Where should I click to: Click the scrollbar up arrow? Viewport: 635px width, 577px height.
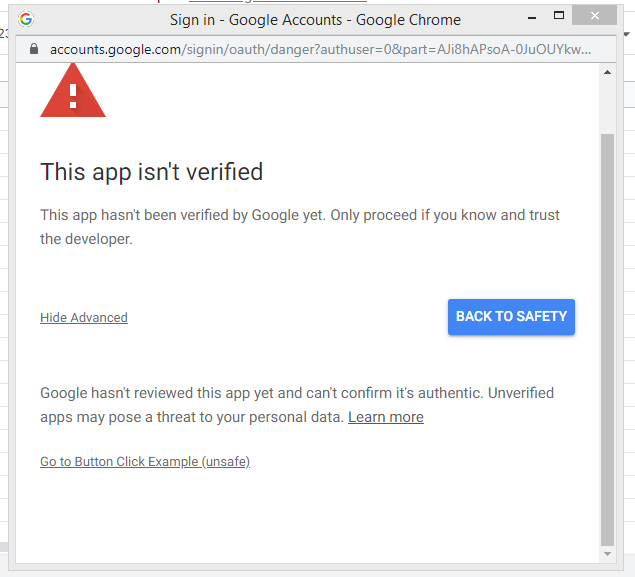(607, 73)
